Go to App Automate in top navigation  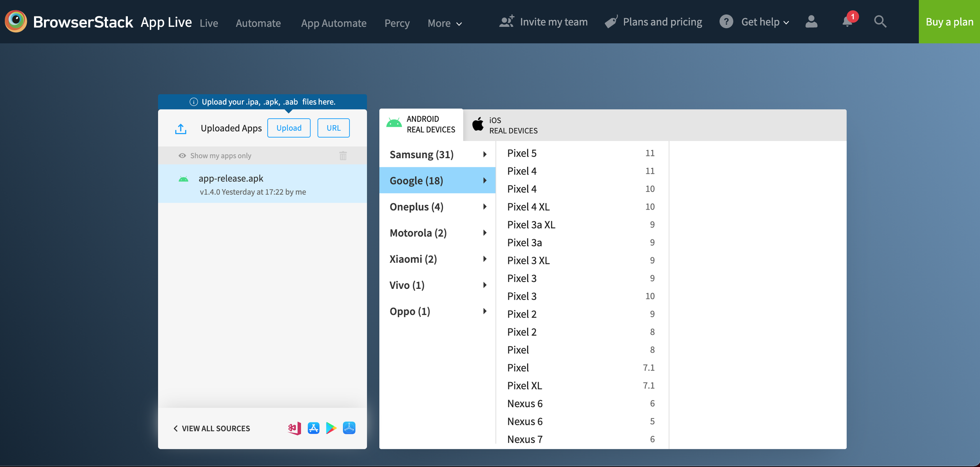click(x=334, y=23)
